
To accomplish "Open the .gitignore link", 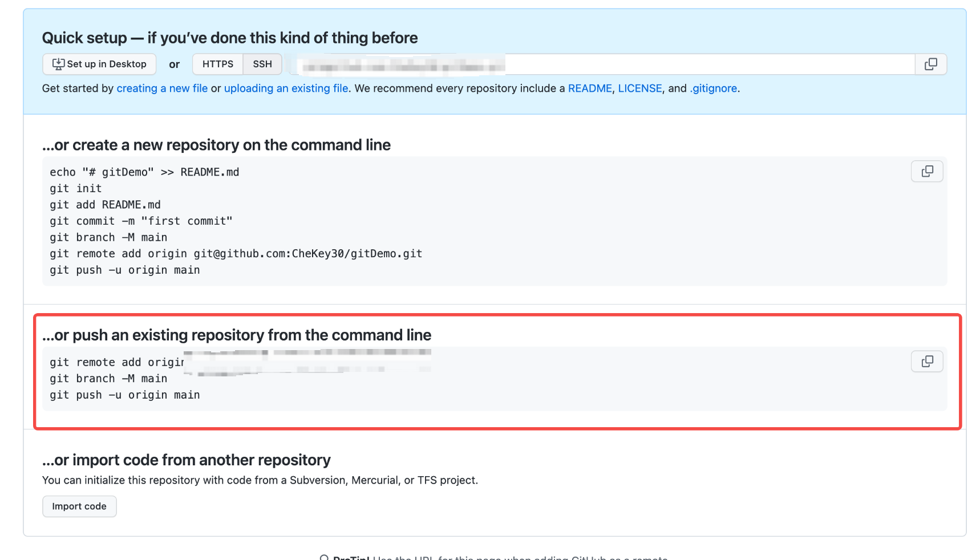I will pyautogui.click(x=714, y=88).
